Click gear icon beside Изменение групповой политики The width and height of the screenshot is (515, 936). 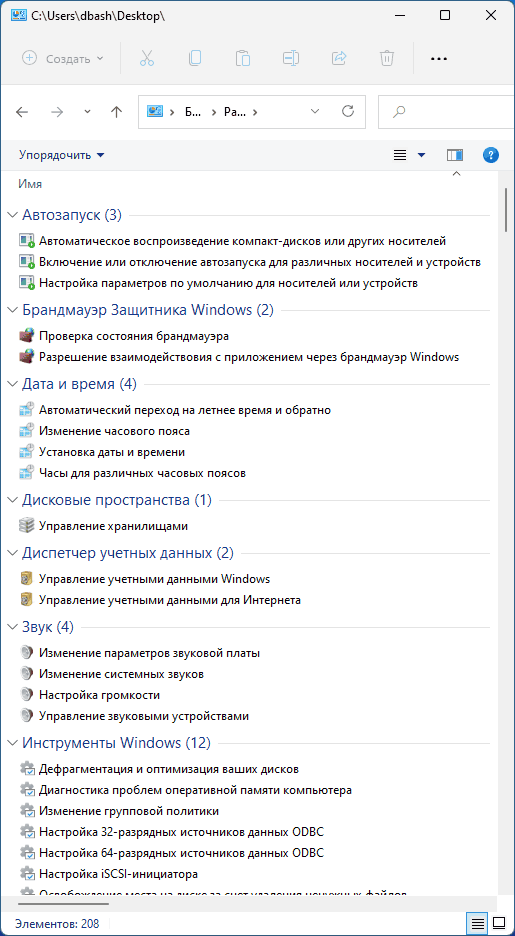(26, 811)
